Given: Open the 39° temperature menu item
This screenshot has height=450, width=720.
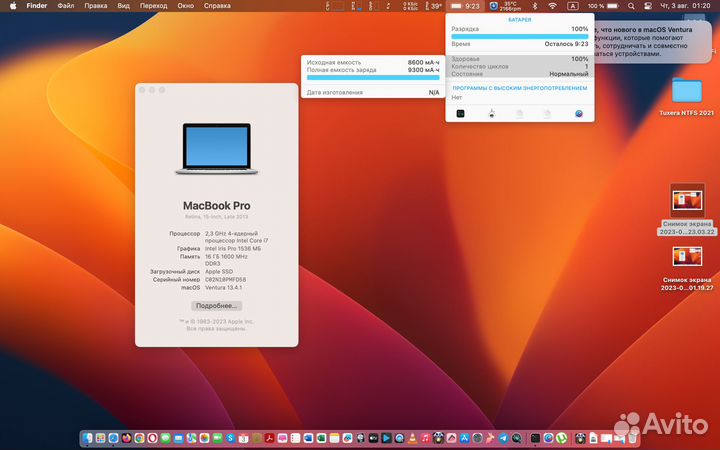Looking at the screenshot, I should (x=433, y=6).
